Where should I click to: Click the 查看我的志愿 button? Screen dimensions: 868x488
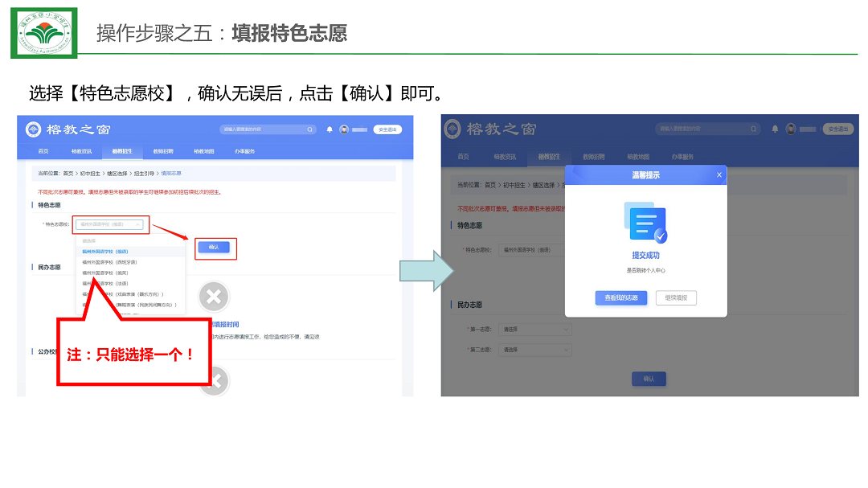click(x=620, y=298)
